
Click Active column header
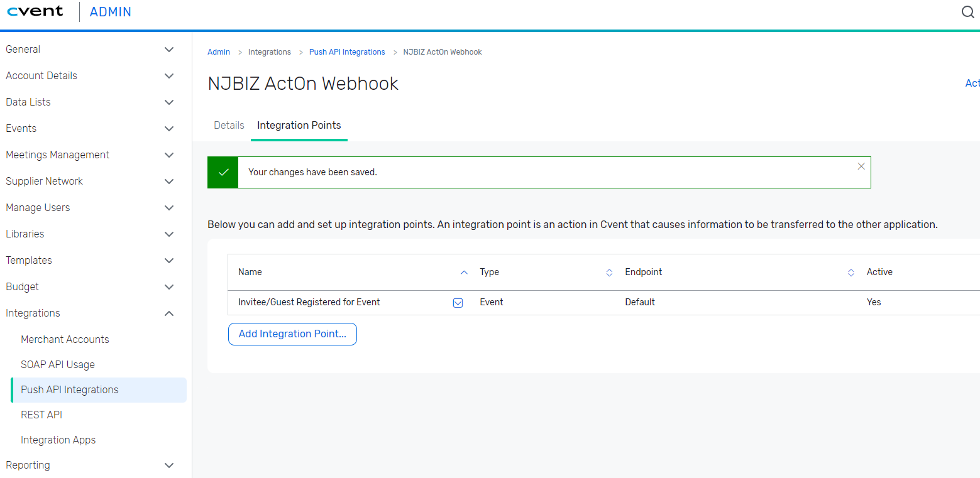(879, 272)
